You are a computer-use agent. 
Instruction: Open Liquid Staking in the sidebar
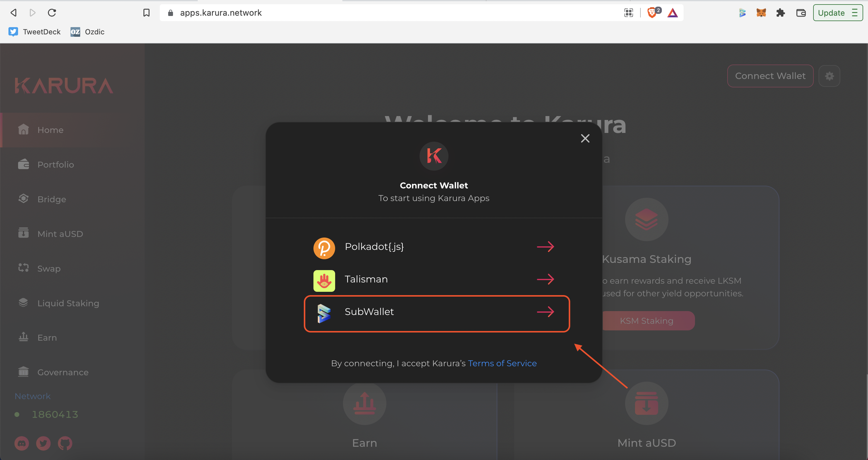(72, 303)
